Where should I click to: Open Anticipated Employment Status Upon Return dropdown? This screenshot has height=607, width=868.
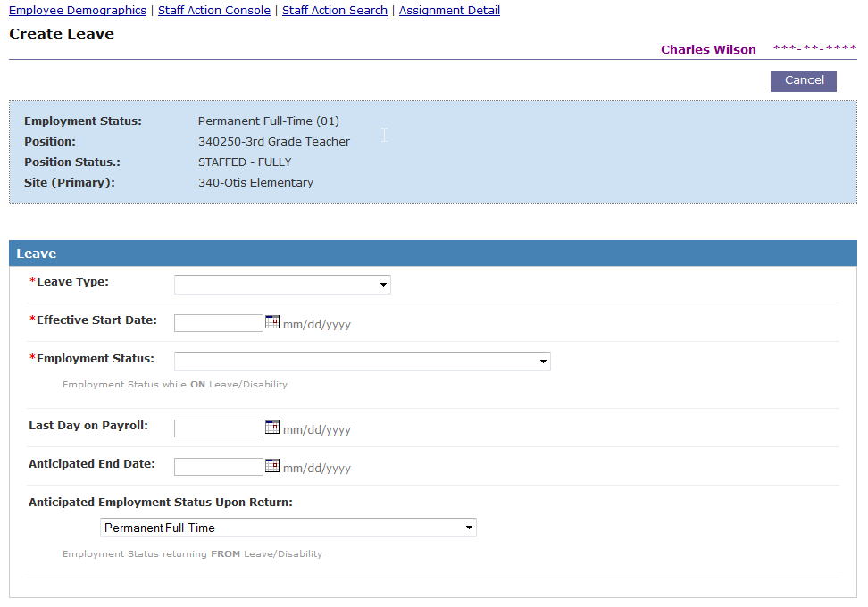288,528
